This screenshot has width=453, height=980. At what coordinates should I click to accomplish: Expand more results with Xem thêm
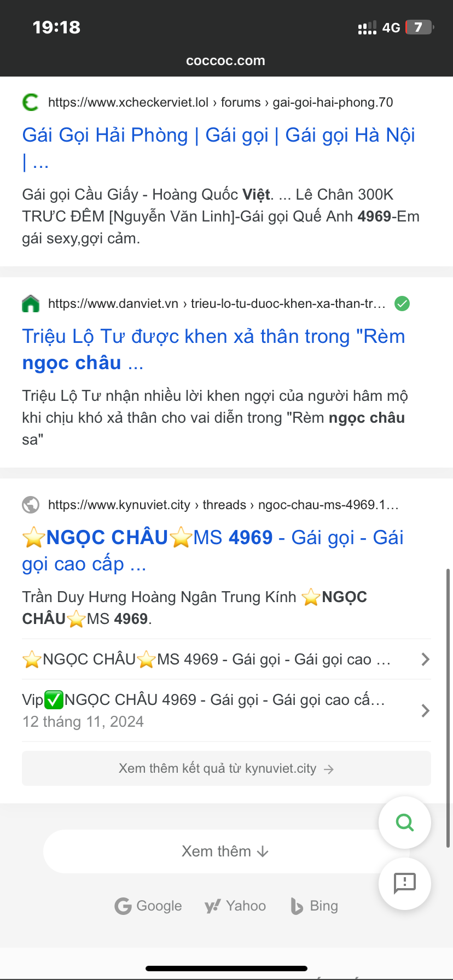click(225, 851)
